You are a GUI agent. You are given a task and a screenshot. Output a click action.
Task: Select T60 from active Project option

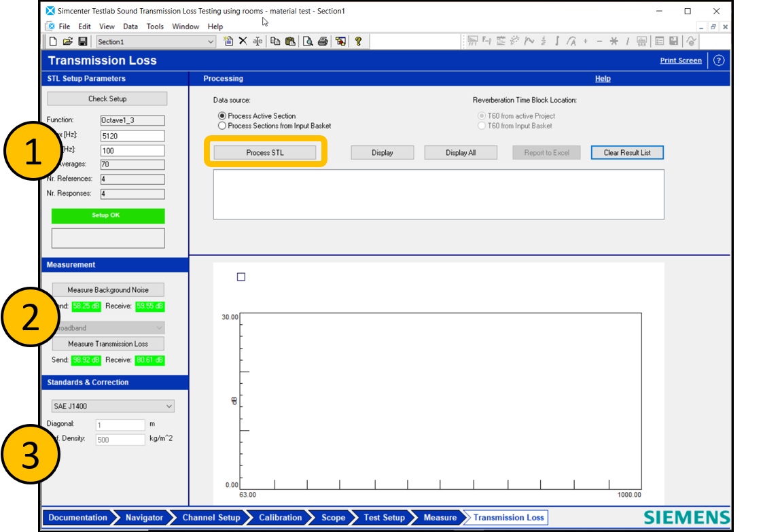click(482, 116)
